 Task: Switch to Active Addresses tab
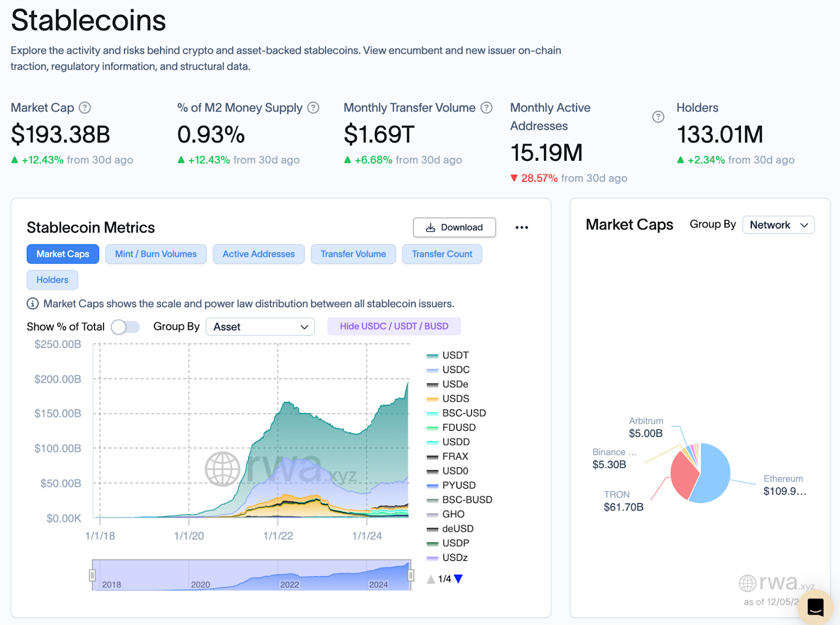tap(259, 254)
